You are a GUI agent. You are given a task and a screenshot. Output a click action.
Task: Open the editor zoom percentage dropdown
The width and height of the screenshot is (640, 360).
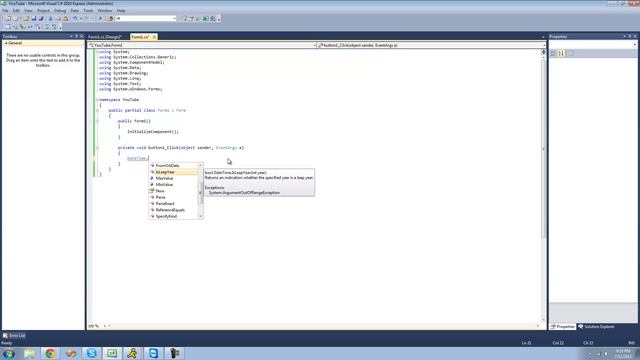(104, 326)
